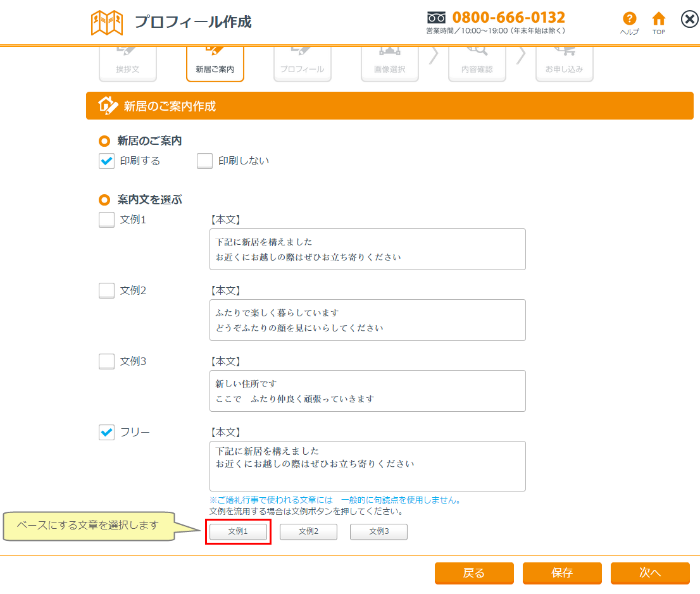Jump to the 画像選択 step
Viewport: 700px width, 594px height.
pos(389,63)
